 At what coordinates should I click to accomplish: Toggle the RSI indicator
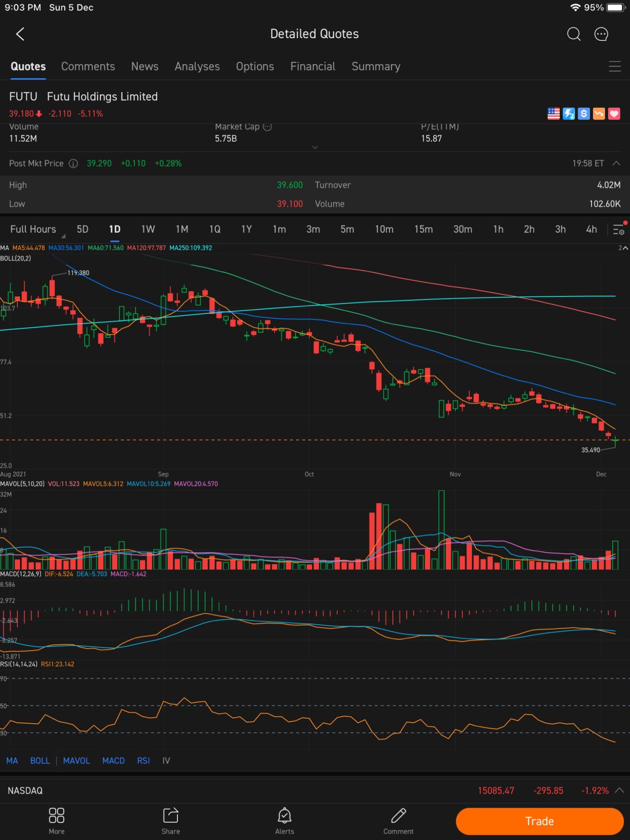[143, 760]
